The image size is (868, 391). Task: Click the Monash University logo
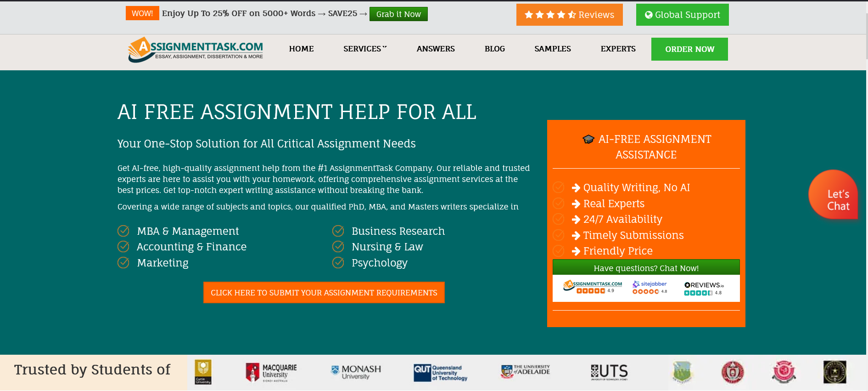coord(356,372)
